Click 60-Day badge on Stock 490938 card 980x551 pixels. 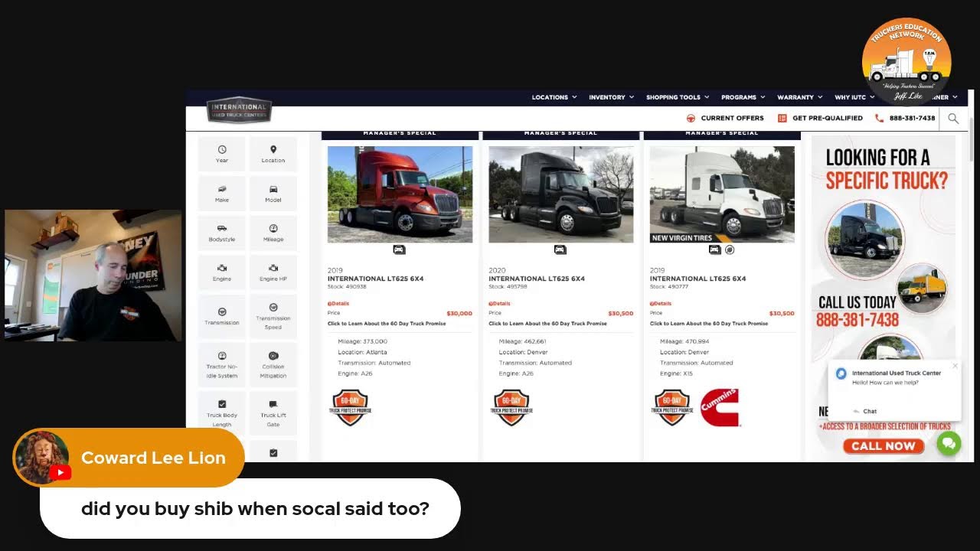351,407
